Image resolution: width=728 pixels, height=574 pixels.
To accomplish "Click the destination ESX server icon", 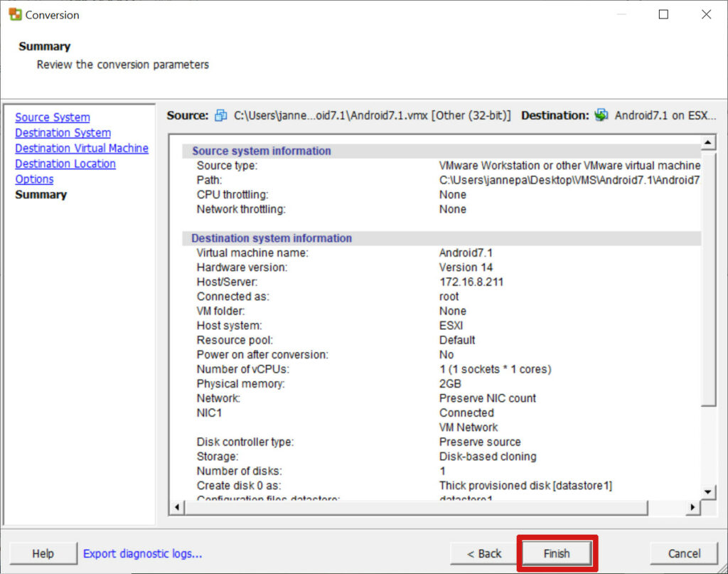I will 601,115.
